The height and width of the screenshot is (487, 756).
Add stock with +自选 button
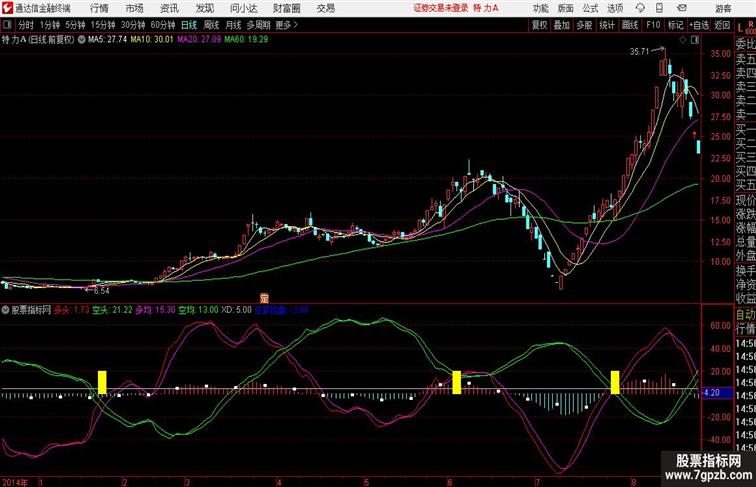(x=699, y=25)
